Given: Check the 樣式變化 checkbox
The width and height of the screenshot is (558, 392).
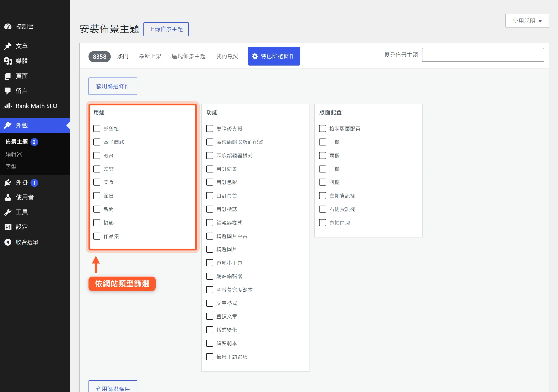Looking at the screenshot, I should click(209, 330).
